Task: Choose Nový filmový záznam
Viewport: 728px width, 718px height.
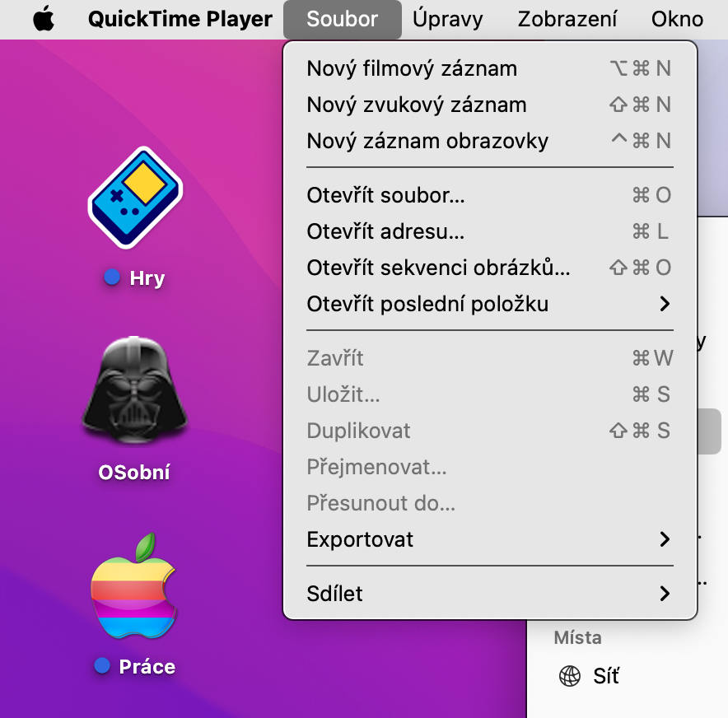Action: point(490,68)
